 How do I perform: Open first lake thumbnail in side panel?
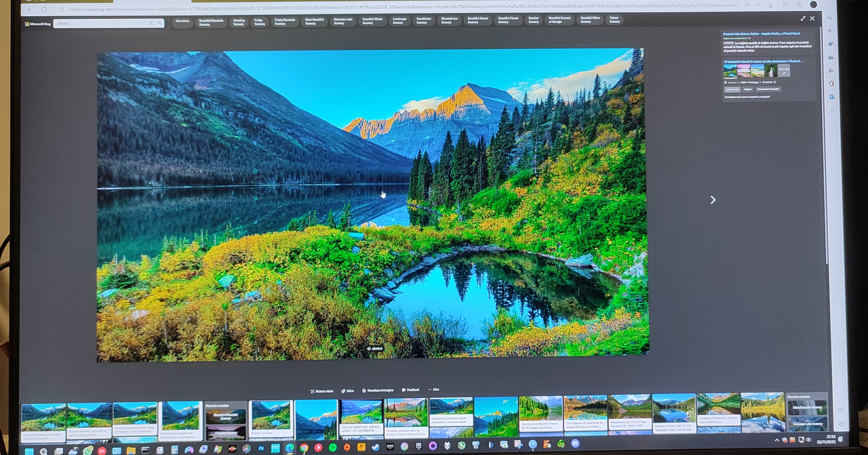pos(730,71)
